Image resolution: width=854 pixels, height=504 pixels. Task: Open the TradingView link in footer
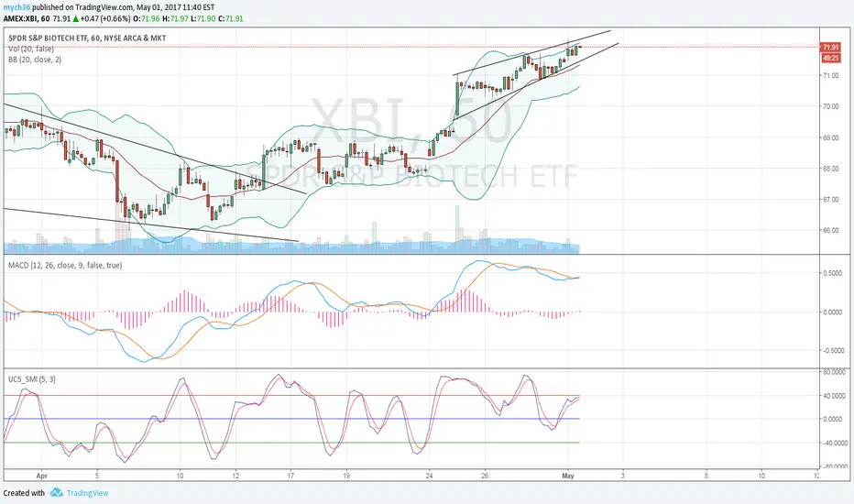[87, 493]
